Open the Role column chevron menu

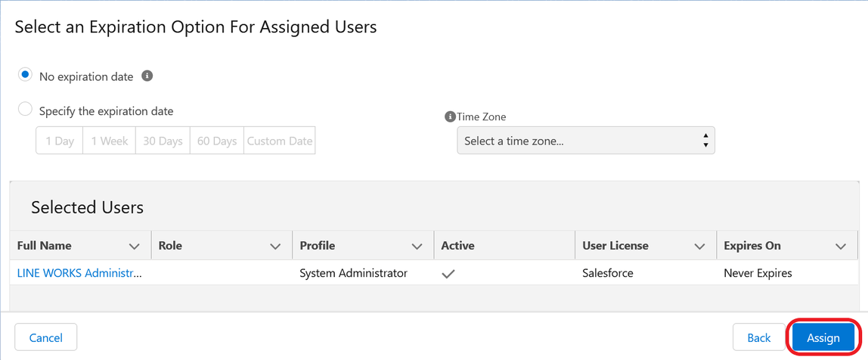point(275,247)
